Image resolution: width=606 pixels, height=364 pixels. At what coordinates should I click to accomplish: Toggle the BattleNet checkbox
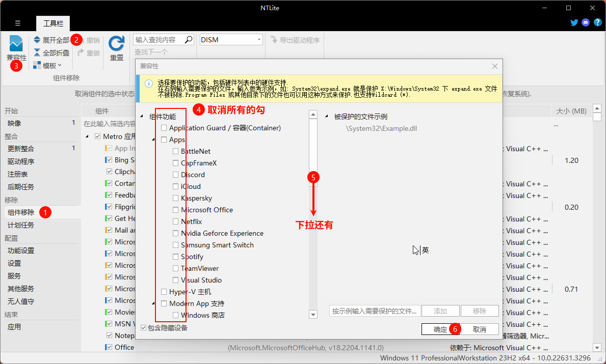click(175, 151)
